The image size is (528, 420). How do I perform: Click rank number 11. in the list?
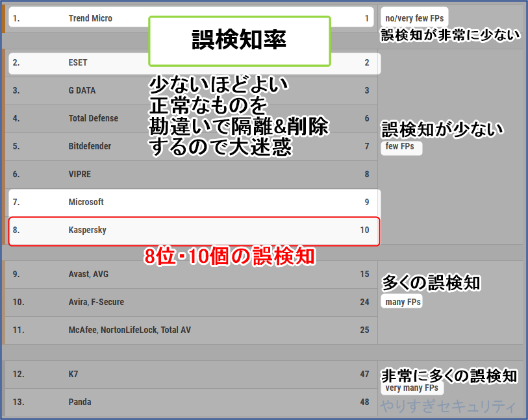point(19,330)
